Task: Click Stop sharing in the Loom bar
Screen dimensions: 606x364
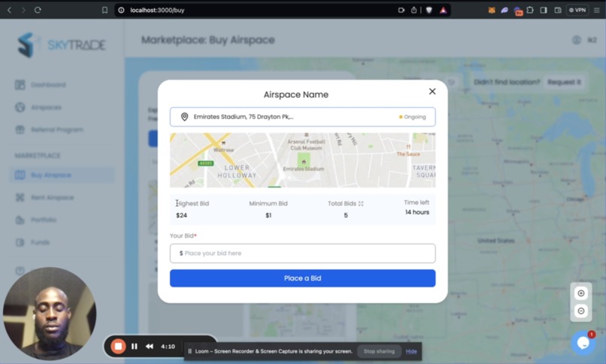Action: 379,351
